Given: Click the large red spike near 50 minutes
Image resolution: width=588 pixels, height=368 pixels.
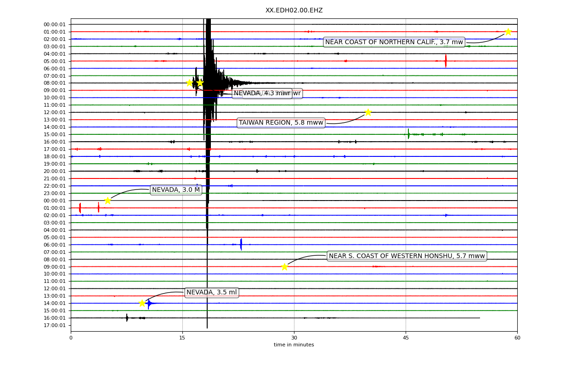Looking at the screenshot, I should click(446, 61).
